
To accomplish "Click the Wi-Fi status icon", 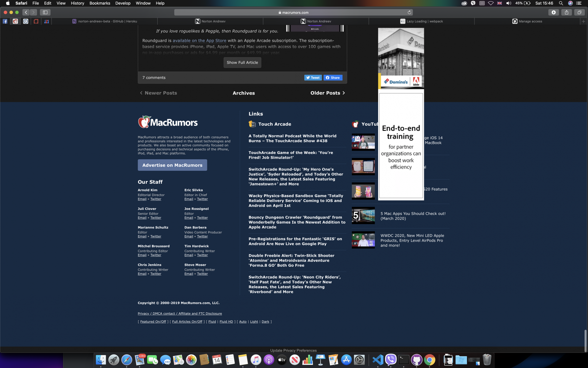I will 491,3.
